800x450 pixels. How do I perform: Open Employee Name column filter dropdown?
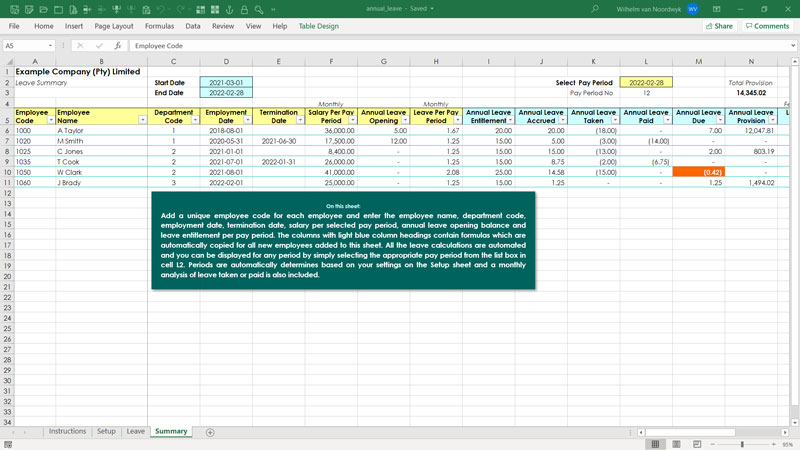click(142, 120)
